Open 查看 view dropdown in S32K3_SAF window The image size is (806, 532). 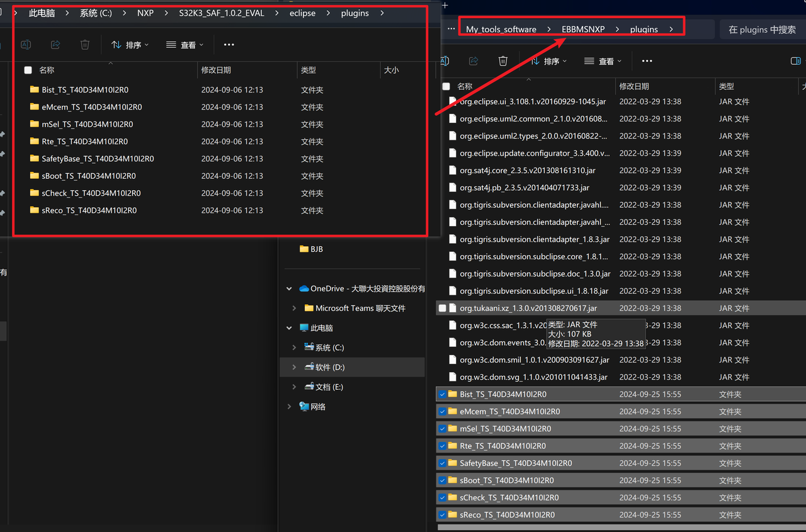185,45
